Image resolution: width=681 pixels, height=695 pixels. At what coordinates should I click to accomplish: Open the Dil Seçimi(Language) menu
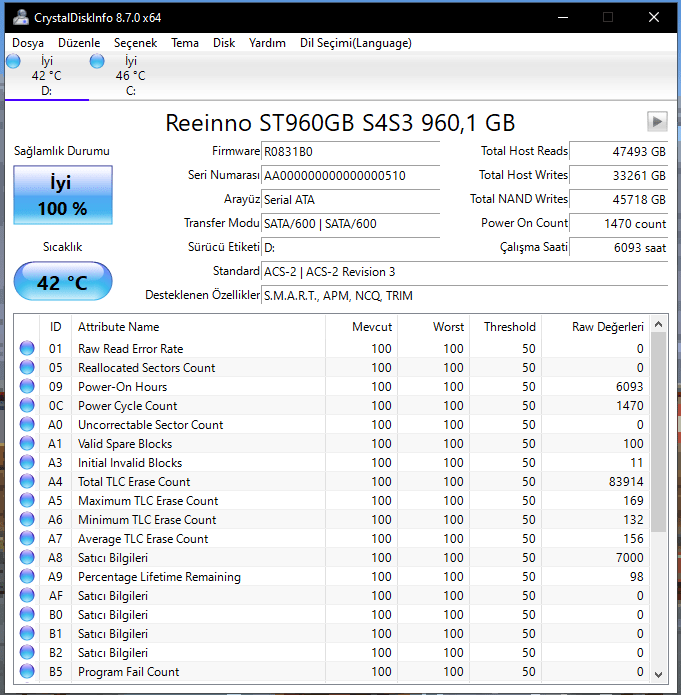pyautogui.click(x=355, y=43)
